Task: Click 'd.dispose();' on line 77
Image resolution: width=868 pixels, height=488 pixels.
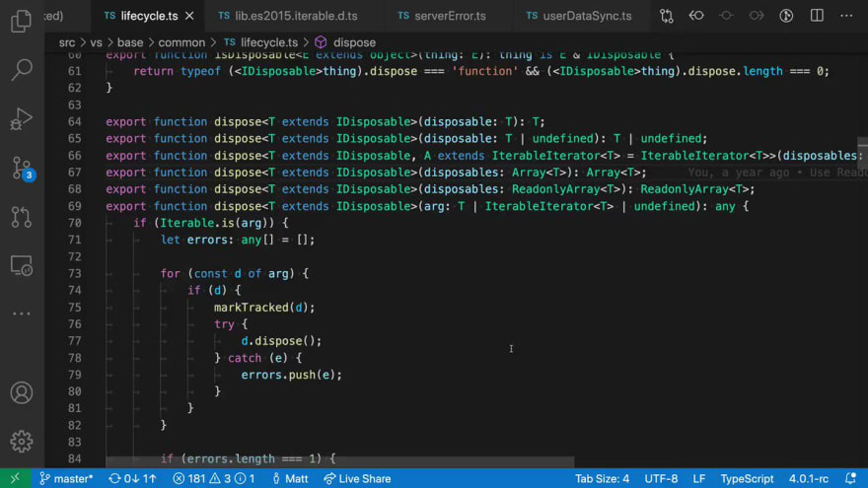Action: click(x=281, y=341)
